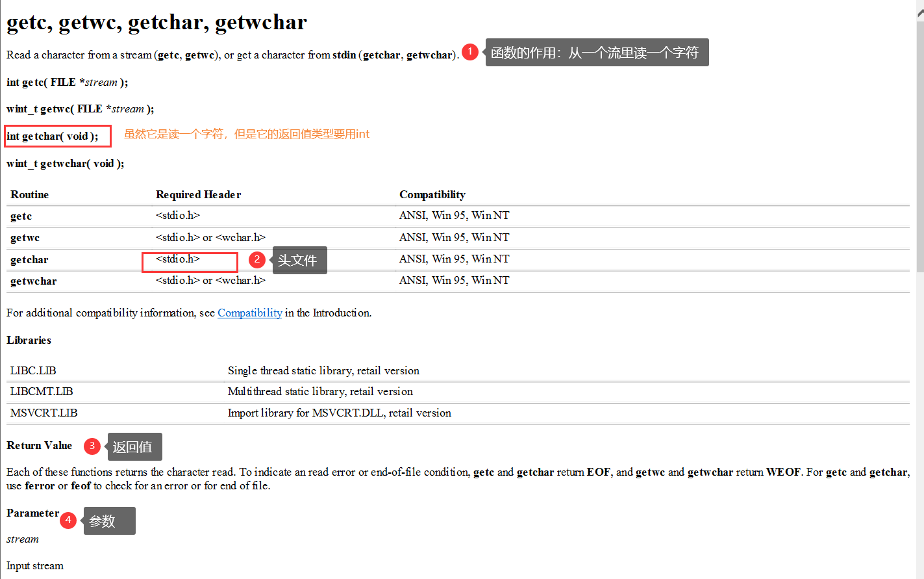Click the 'Parameter' heading
924x579 pixels.
[x=33, y=513]
